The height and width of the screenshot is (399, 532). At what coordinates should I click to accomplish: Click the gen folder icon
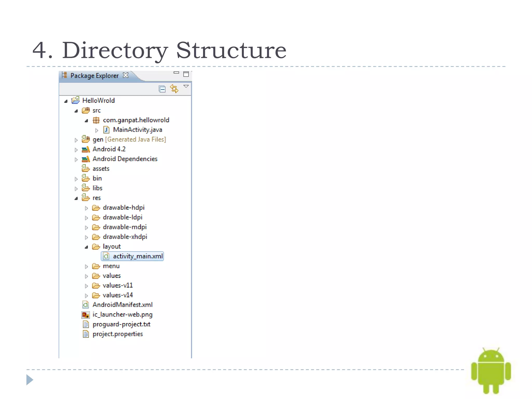coord(86,139)
